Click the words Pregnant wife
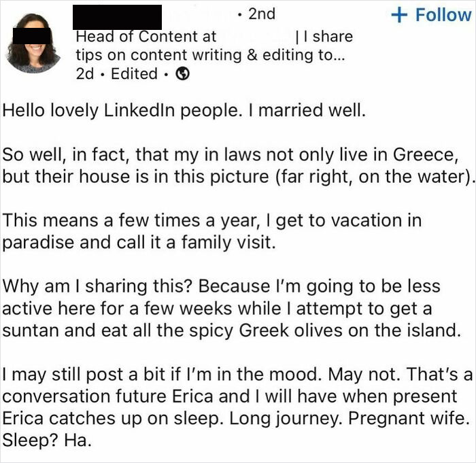The width and height of the screenshot is (476, 463). (407, 418)
